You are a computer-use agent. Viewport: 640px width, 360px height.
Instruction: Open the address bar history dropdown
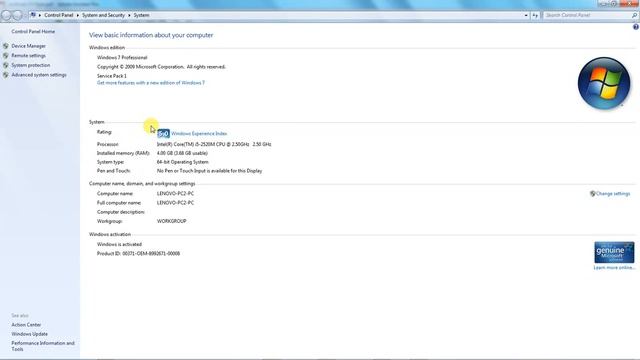pyautogui.click(x=526, y=15)
